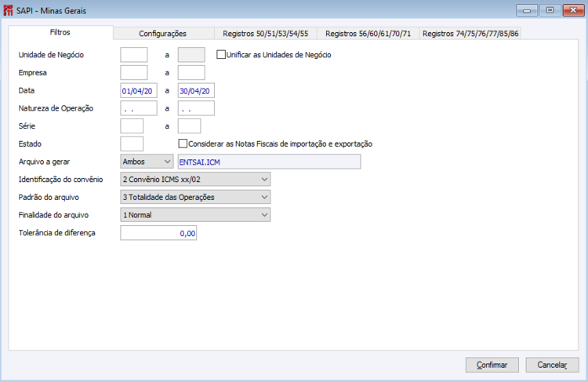The image size is (588, 382).
Task: Open the Registros 74/75/76/77/85/86 tab
Action: coord(470,34)
